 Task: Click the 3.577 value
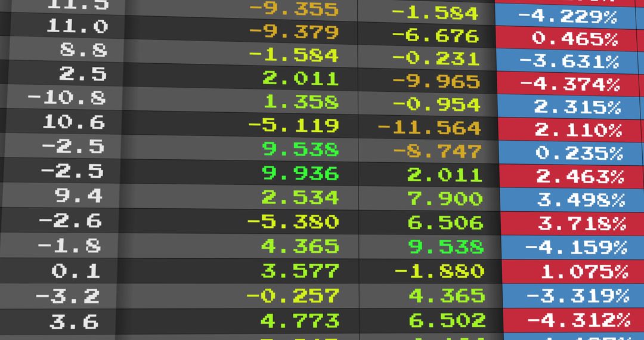(x=300, y=271)
